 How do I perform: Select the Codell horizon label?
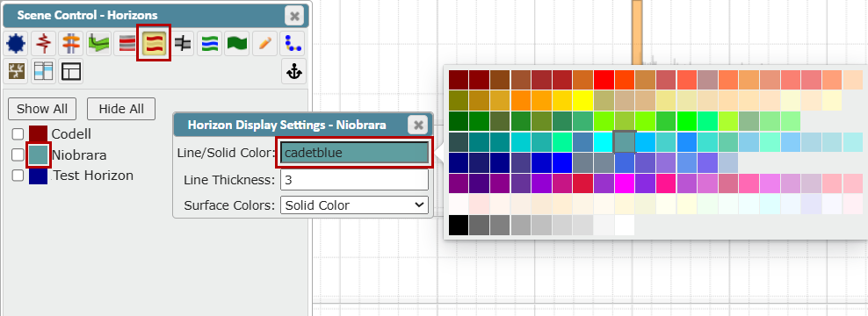[71, 134]
